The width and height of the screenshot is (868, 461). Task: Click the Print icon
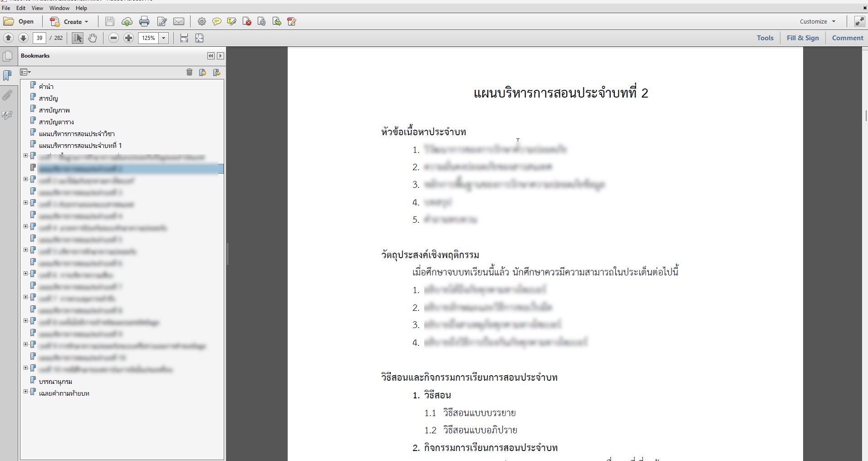pos(144,21)
